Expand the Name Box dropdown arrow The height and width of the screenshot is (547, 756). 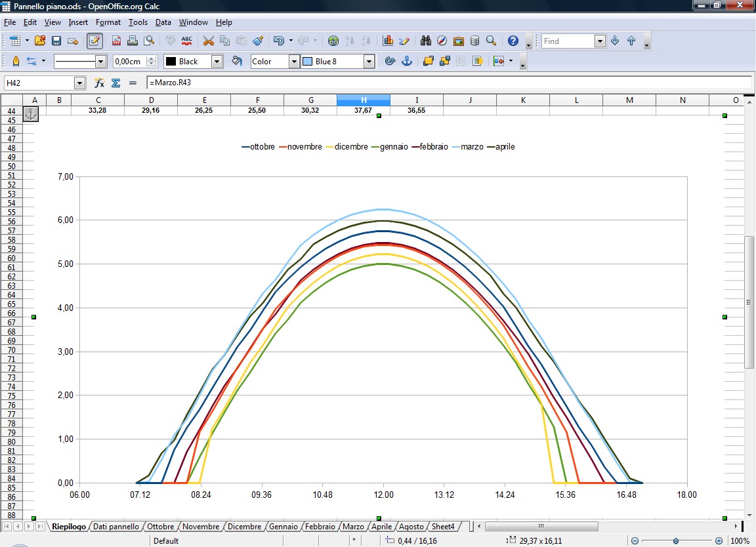80,83
